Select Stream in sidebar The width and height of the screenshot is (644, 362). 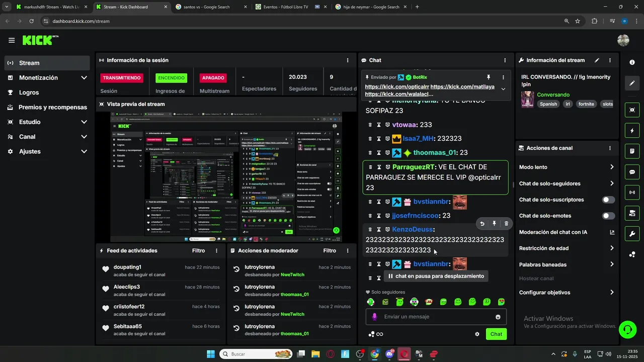[x=47, y=63]
